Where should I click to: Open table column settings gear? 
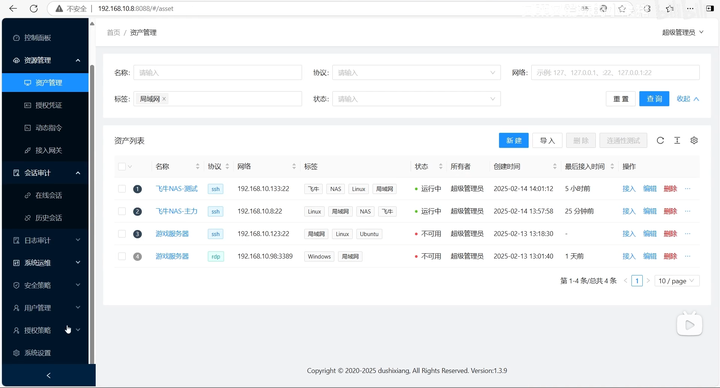tap(694, 141)
